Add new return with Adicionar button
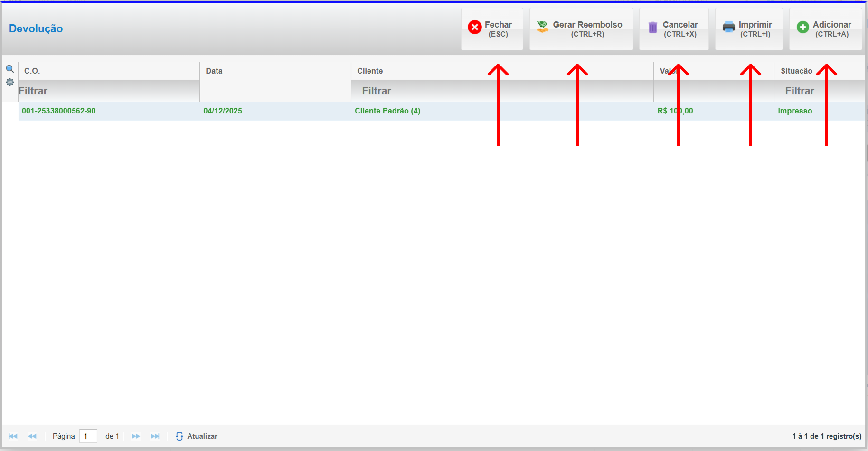The height and width of the screenshot is (451, 868). (825, 29)
